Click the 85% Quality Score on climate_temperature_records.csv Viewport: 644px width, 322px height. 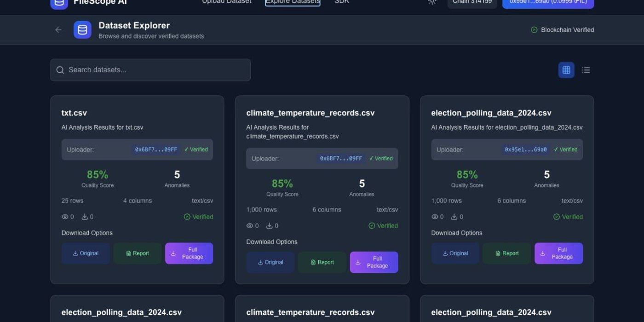click(x=282, y=184)
